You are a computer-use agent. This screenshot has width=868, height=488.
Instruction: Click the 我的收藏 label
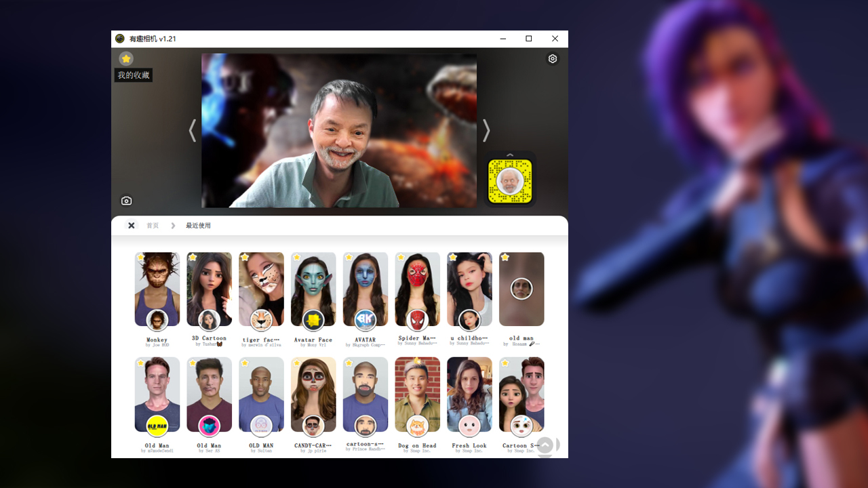click(x=133, y=75)
